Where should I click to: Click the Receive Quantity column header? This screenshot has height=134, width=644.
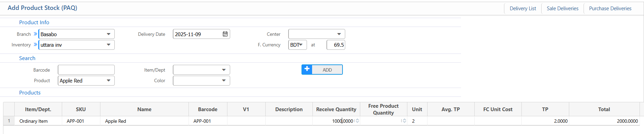336,109
